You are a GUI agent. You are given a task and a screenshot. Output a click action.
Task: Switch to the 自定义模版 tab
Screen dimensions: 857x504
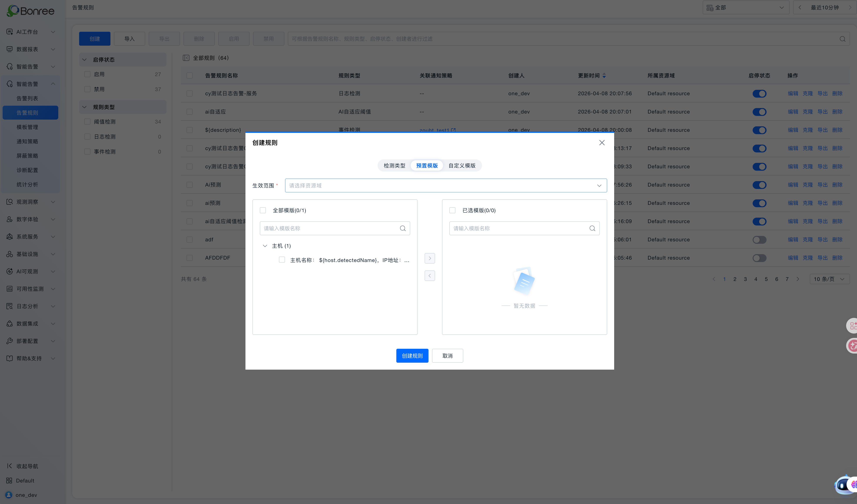(x=462, y=166)
